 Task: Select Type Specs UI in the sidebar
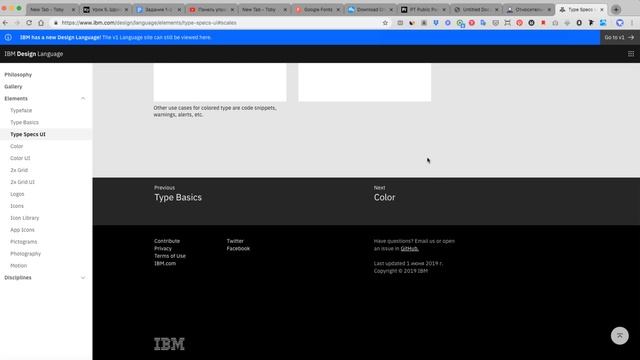pyautogui.click(x=28, y=134)
